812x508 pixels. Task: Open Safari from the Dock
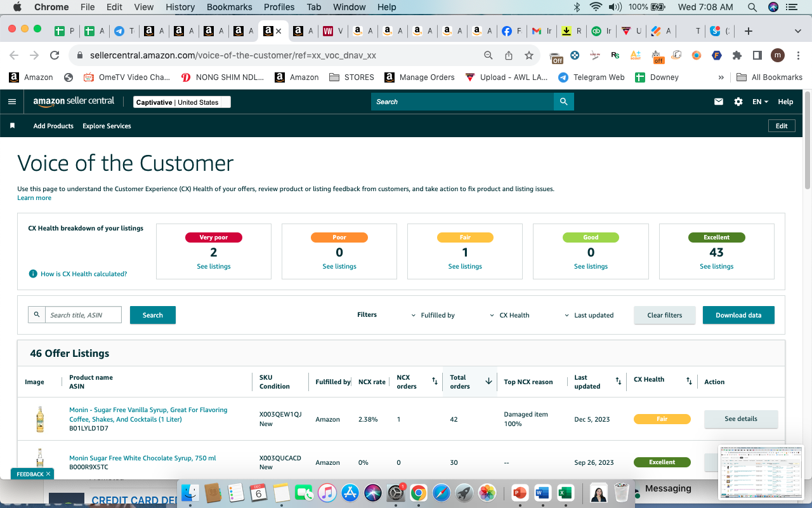[442, 493]
